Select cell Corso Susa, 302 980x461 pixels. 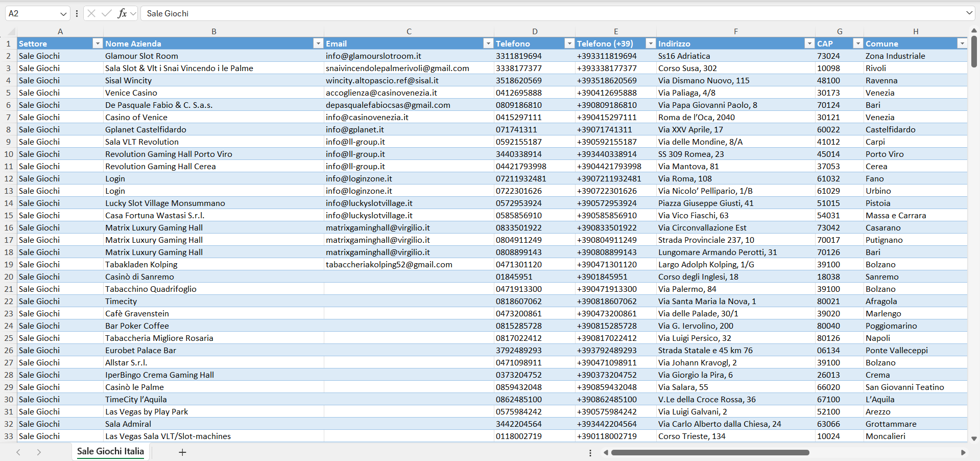[736, 68]
